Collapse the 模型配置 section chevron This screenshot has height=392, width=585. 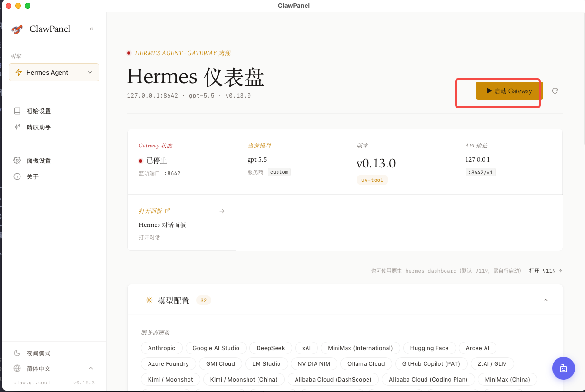point(546,300)
